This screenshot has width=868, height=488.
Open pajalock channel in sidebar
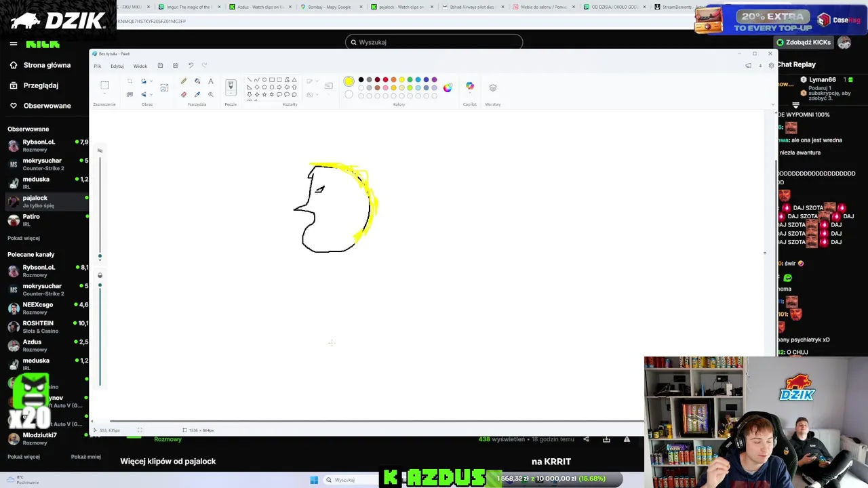(x=46, y=201)
